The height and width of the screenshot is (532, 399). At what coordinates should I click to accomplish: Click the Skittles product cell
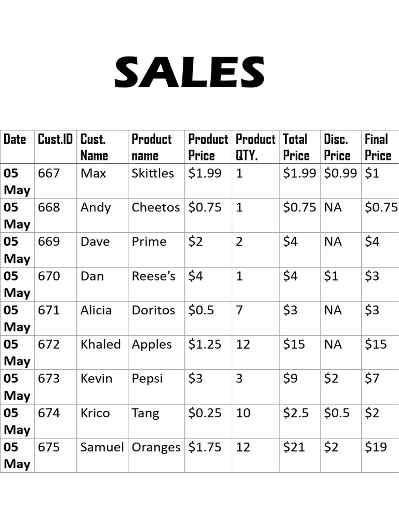[153, 174]
